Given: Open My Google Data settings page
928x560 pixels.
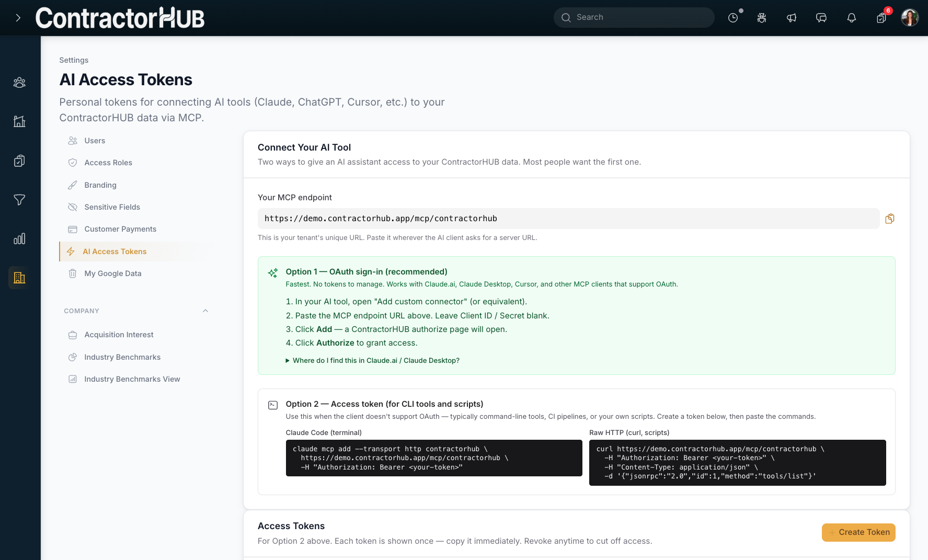Looking at the screenshot, I should point(113,273).
